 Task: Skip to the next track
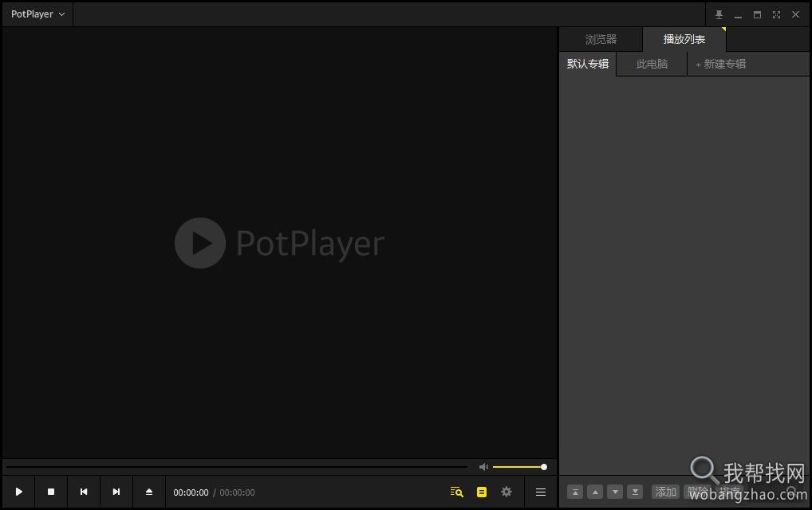click(116, 492)
